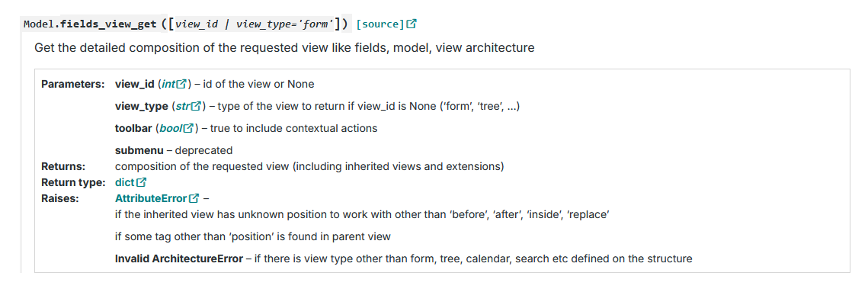Follow the bool type link
Image resolution: width=868 pixels, height=289 pixels.
pyautogui.click(x=171, y=128)
